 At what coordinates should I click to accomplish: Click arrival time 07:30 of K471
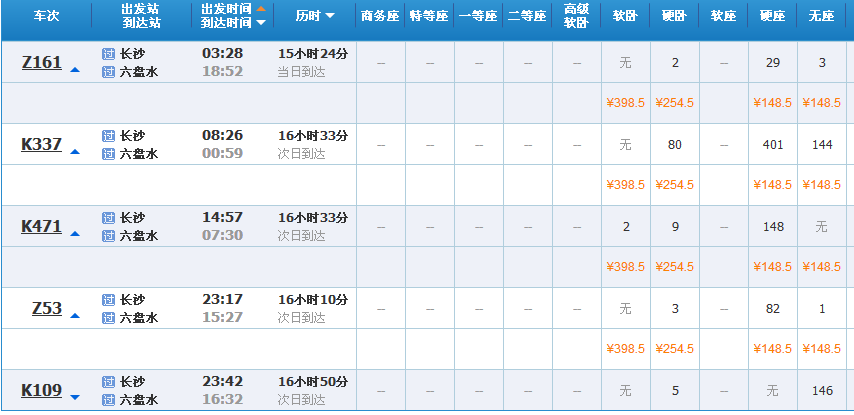pyautogui.click(x=223, y=235)
